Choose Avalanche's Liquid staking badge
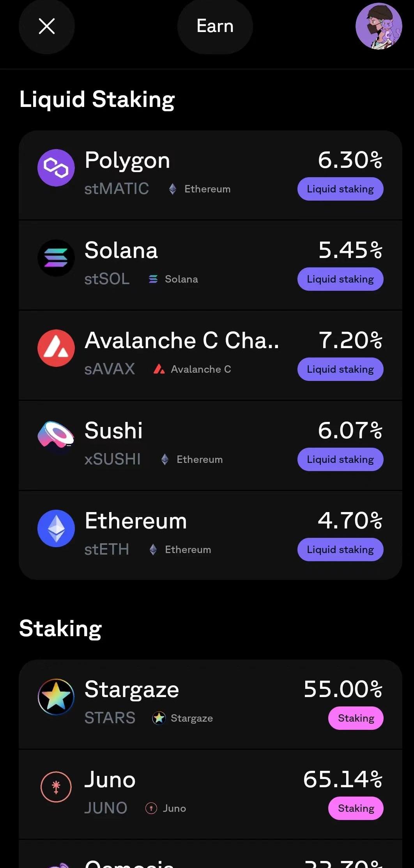 click(x=340, y=369)
